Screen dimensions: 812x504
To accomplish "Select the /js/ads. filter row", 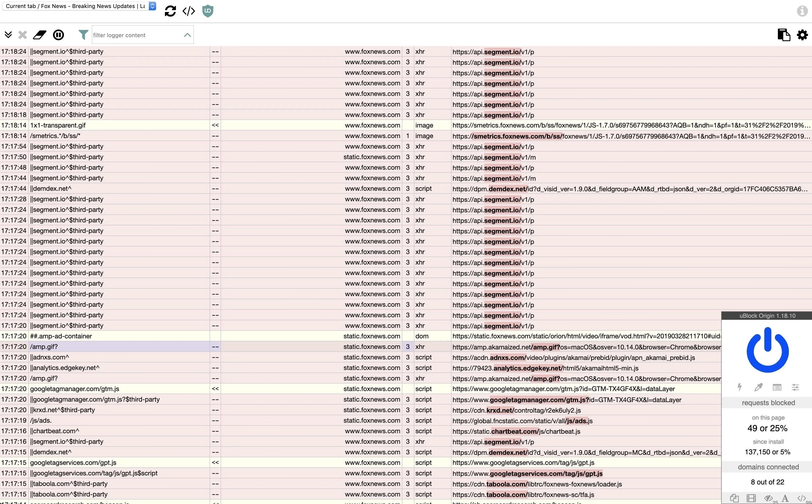I will click(361, 420).
